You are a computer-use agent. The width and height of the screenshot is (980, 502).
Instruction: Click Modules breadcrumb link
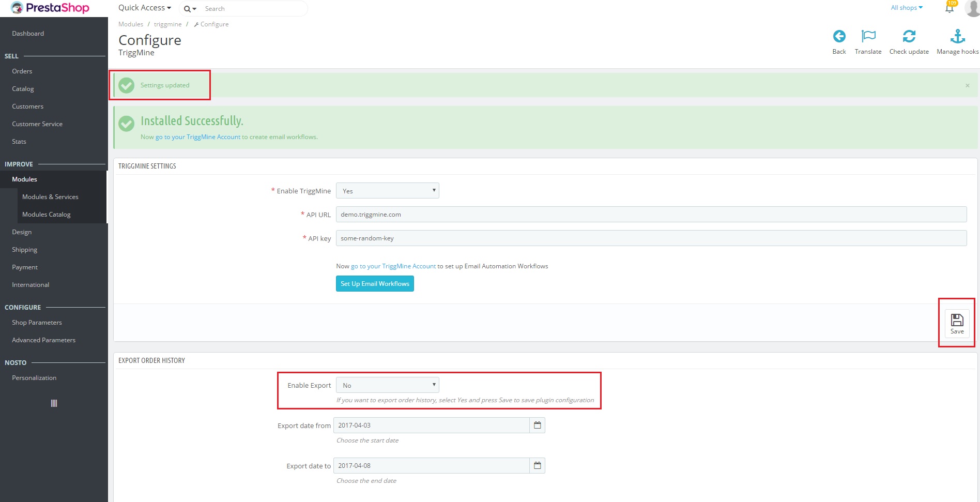point(131,24)
